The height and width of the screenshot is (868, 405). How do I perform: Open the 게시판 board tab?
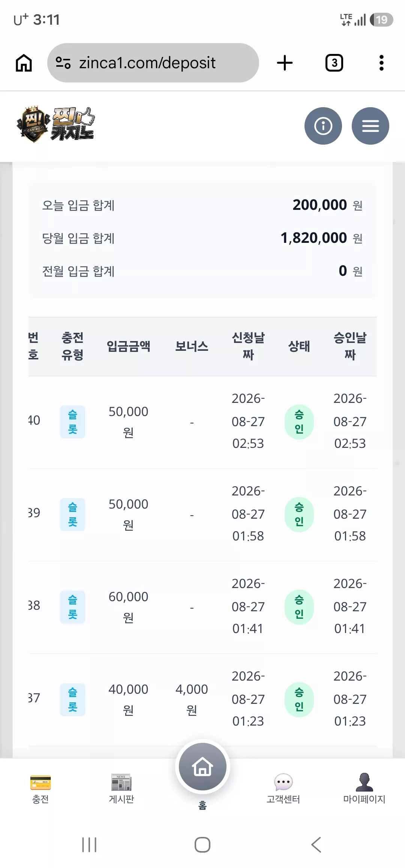tap(121, 789)
